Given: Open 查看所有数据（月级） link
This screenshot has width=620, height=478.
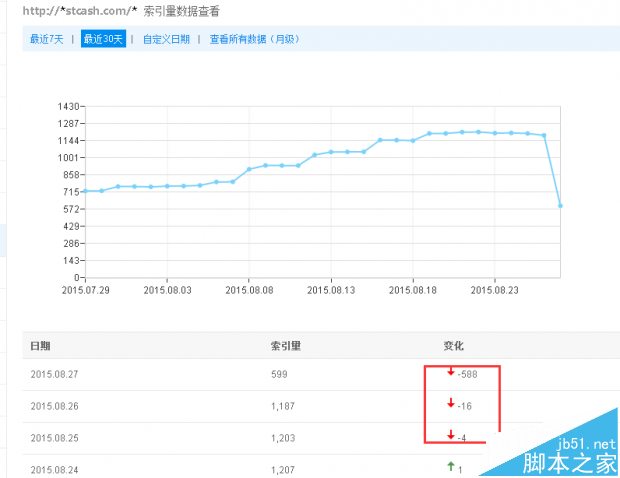Looking at the screenshot, I should click(254, 39).
